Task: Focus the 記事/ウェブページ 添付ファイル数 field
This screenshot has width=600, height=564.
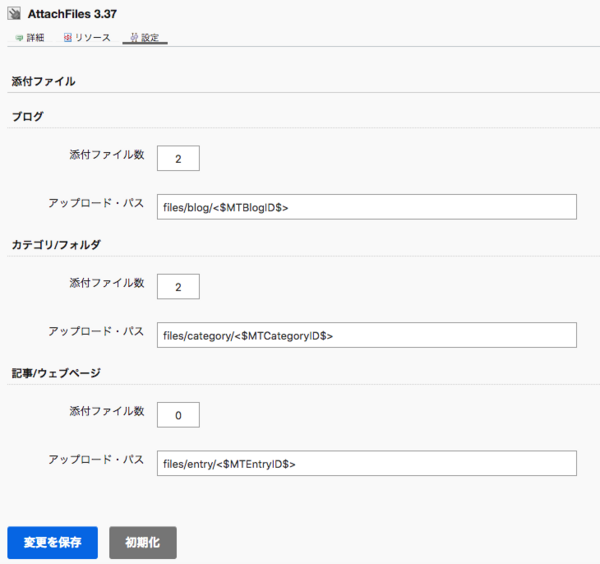Action: point(178,415)
